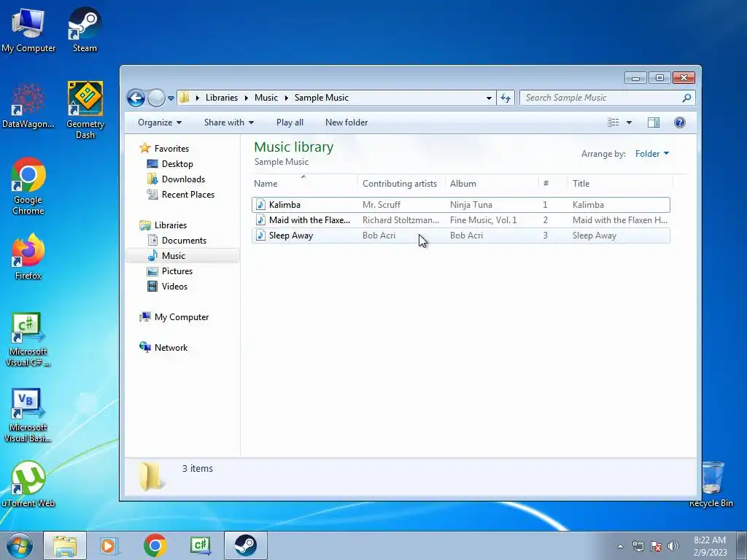Open My Computer desktop icon
Viewport: 747px width, 560px height.
[28, 29]
